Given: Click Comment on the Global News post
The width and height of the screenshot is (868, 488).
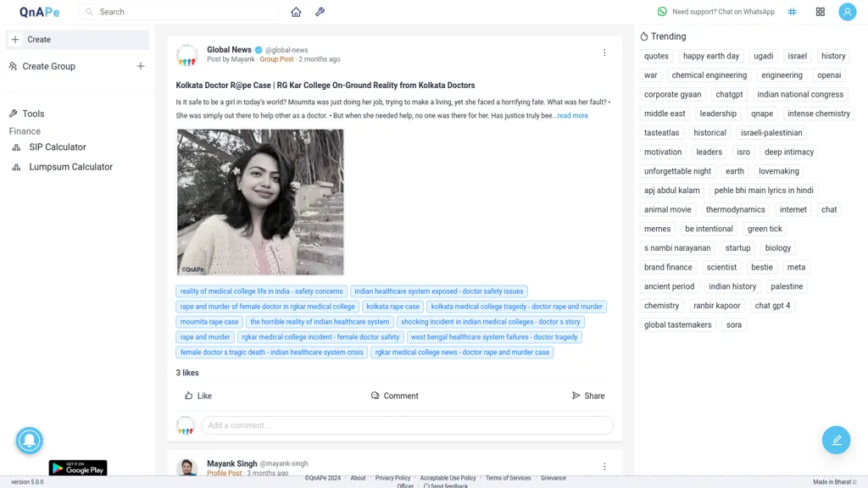Looking at the screenshot, I should click(395, 396).
